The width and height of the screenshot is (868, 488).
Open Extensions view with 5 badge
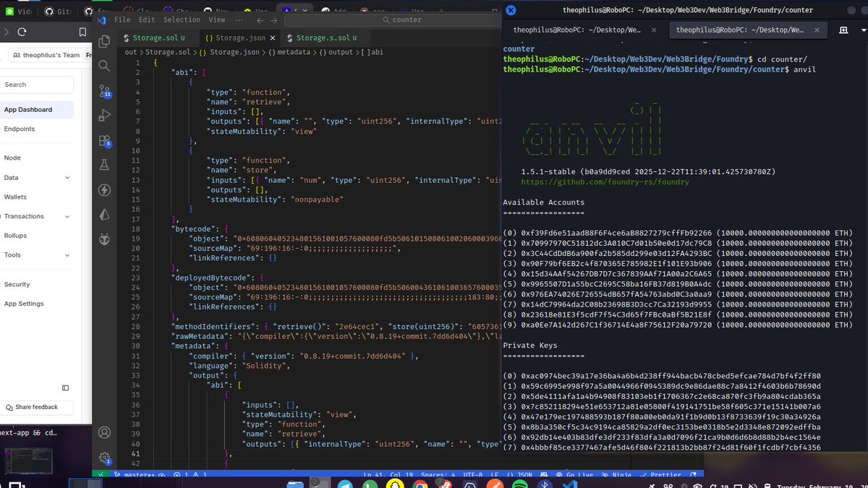(104, 140)
